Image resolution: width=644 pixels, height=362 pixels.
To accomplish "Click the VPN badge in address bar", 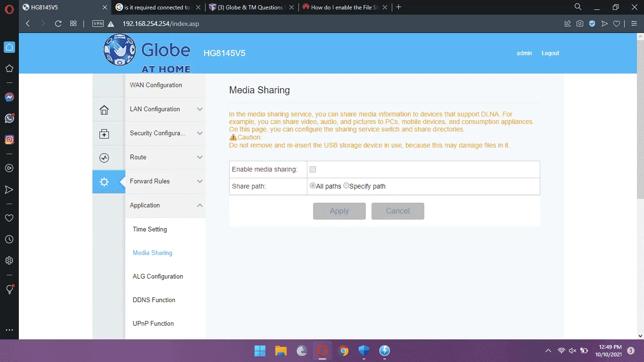I will [98, 24].
